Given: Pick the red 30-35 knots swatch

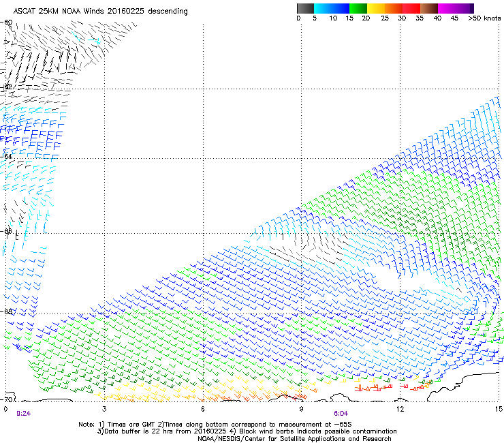Looking at the screenshot, I should [x=411, y=8].
